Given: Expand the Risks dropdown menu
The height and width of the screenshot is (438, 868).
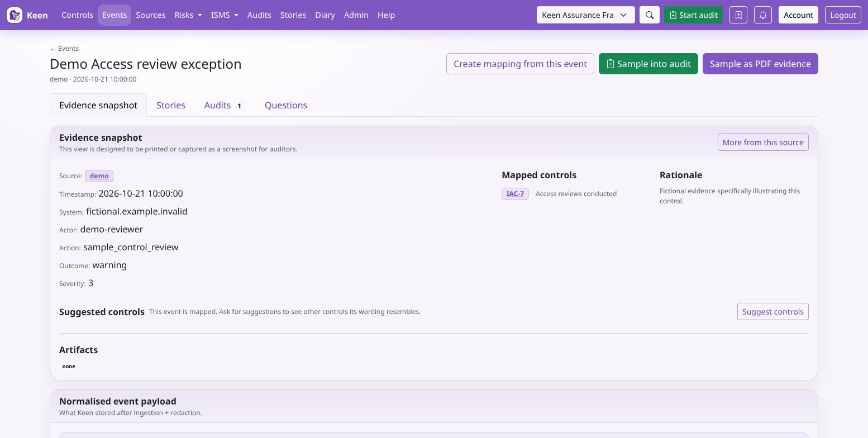Looking at the screenshot, I should 188,15.
